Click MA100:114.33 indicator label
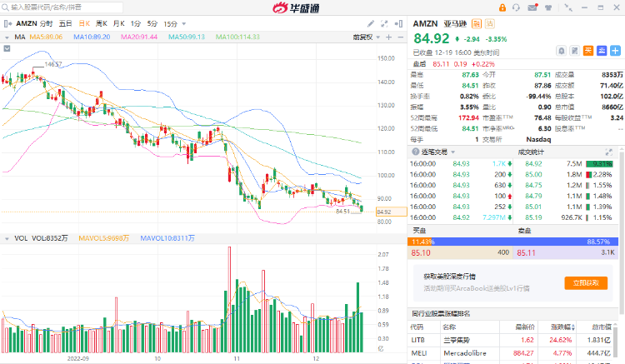625x364 pixels. 237,37
